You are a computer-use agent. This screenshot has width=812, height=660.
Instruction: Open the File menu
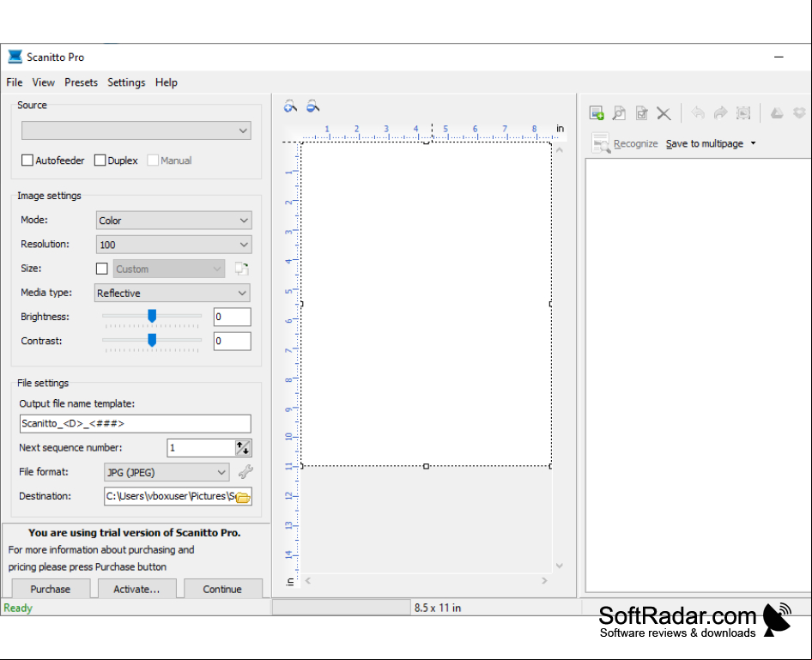click(x=14, y=82)
